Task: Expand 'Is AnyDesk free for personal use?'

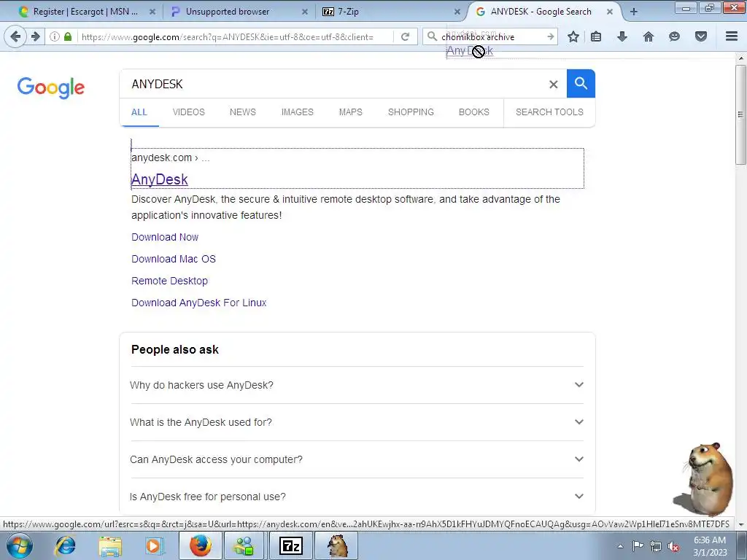Action: 356,497
